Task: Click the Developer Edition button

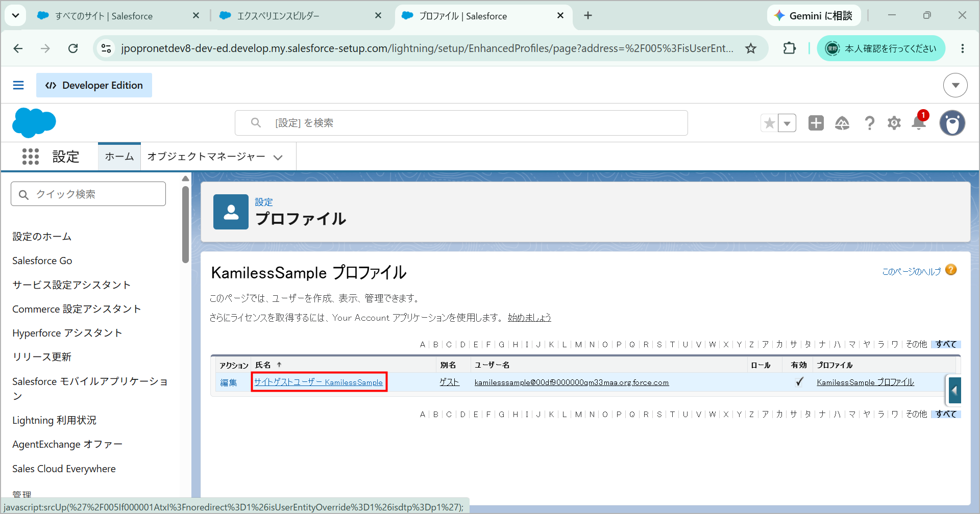Action: tap(94, 85)
